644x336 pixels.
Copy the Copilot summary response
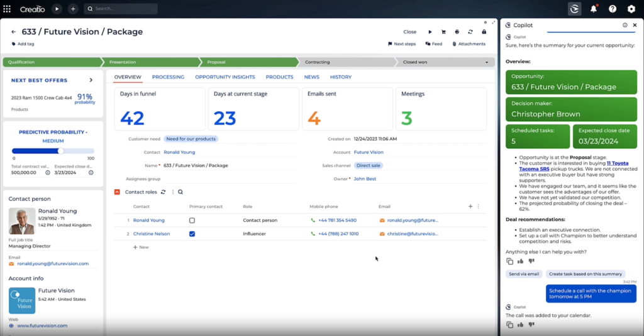click(x=509, y=261)
